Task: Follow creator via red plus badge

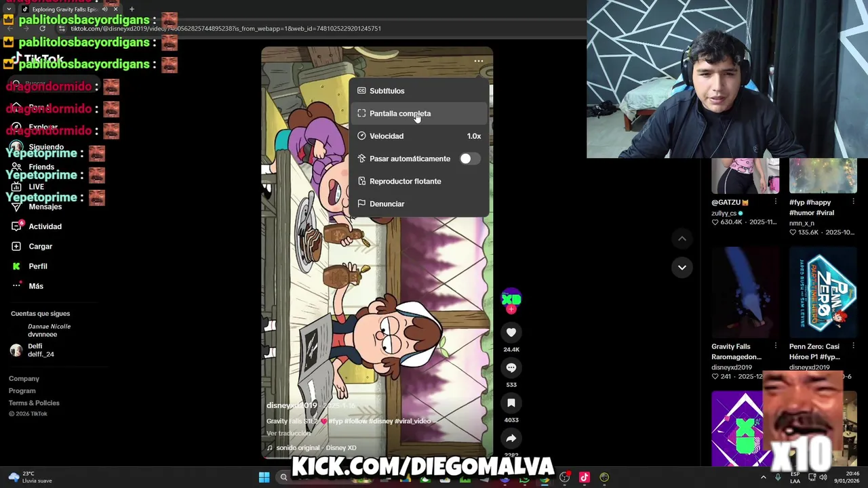Action: pos(511,309)
